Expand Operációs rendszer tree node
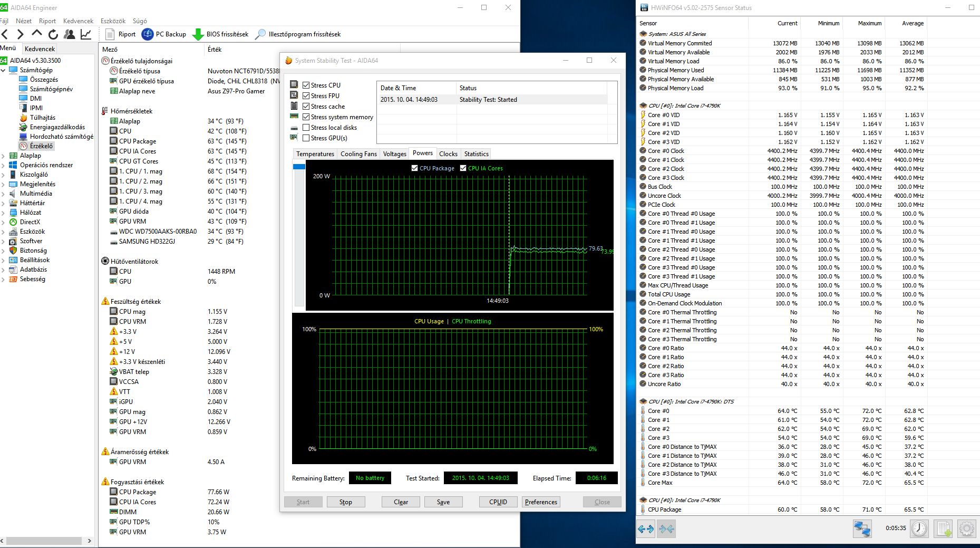The image size is (980, 548). [x=3, y=165]
